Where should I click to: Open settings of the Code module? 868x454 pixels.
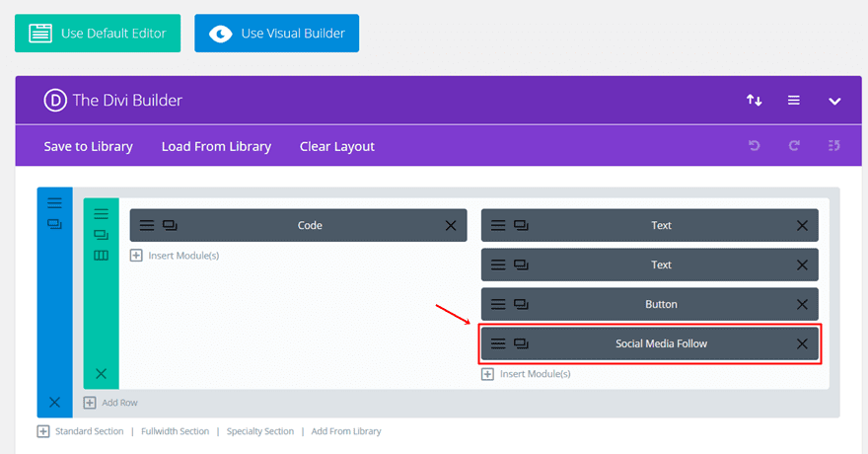(147, 225)
